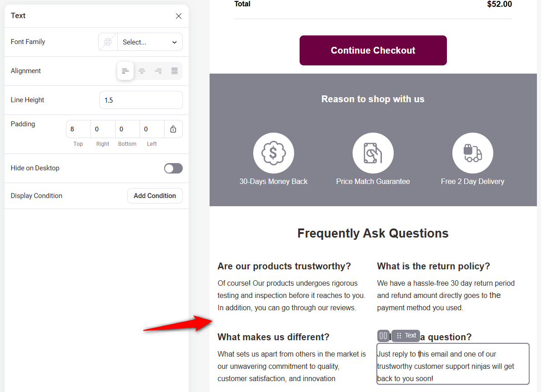This screenshot has width=541, height=392.
Task: Enable the Hide on Desktop switch
Action: pyautogui.click(x=173, y=169)
